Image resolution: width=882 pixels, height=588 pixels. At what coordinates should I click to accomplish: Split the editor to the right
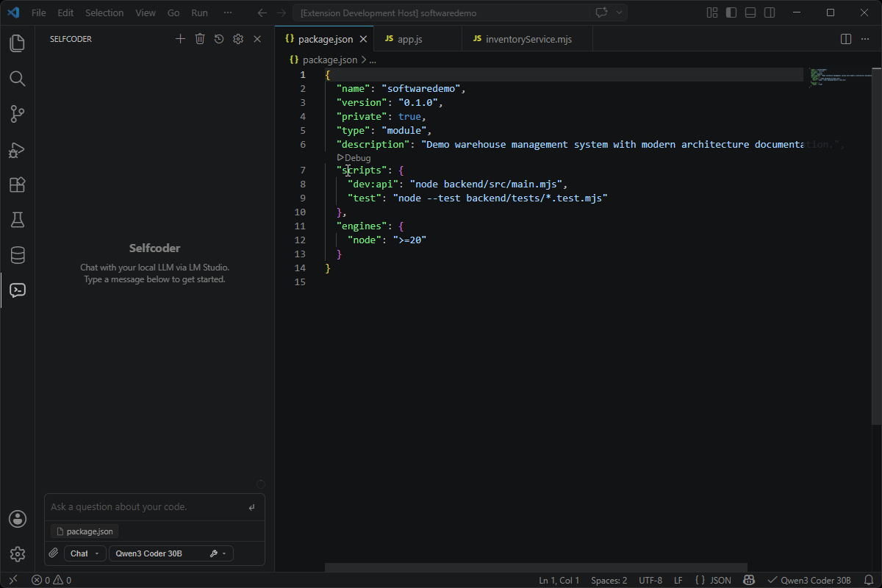846,39
